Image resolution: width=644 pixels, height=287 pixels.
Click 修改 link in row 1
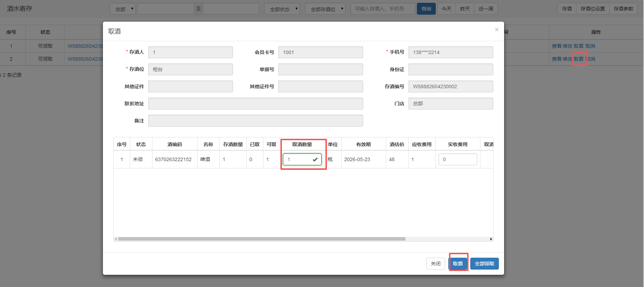tap(568, 46)
